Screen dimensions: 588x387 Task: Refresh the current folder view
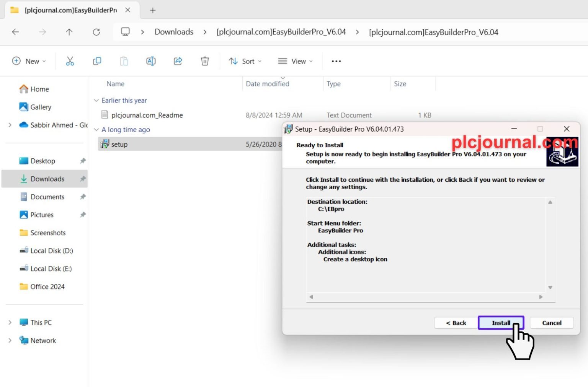(96, 32)
